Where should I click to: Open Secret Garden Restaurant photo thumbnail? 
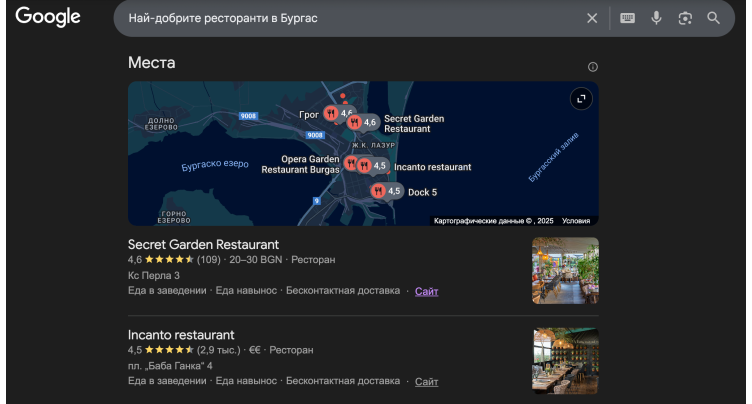click(x=565, y=271)
